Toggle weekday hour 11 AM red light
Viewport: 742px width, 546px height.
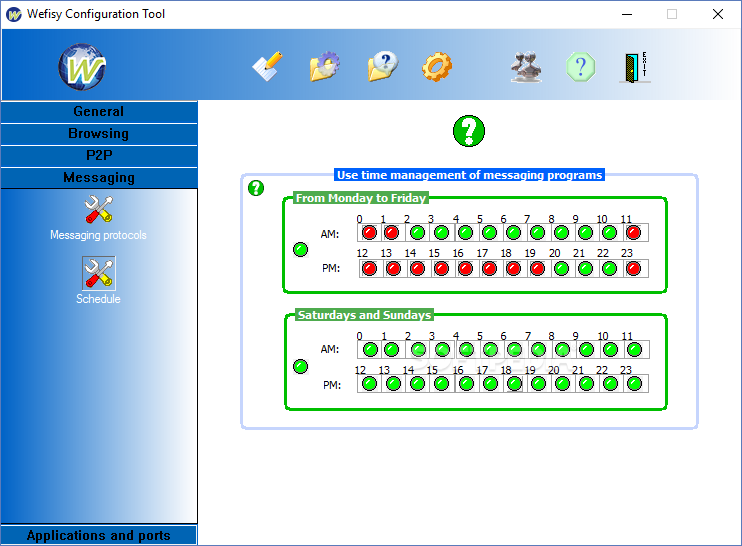[x=634, y=233]
